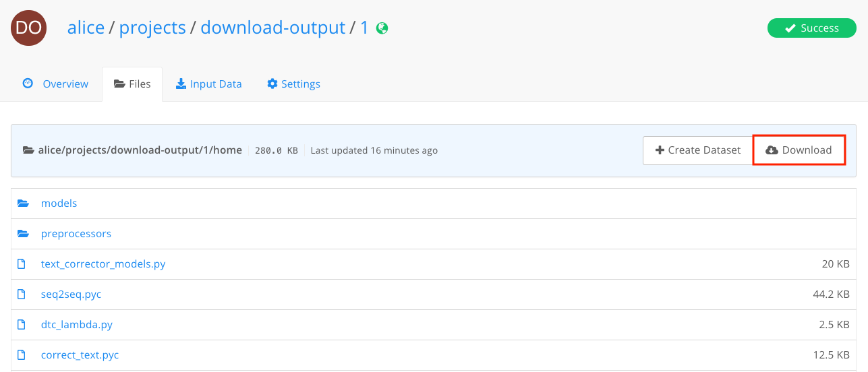Click the file icon for dtc_lambda.py
Image resolution: width=868 pixels, height=372 pixels.
tap(22, 325)
